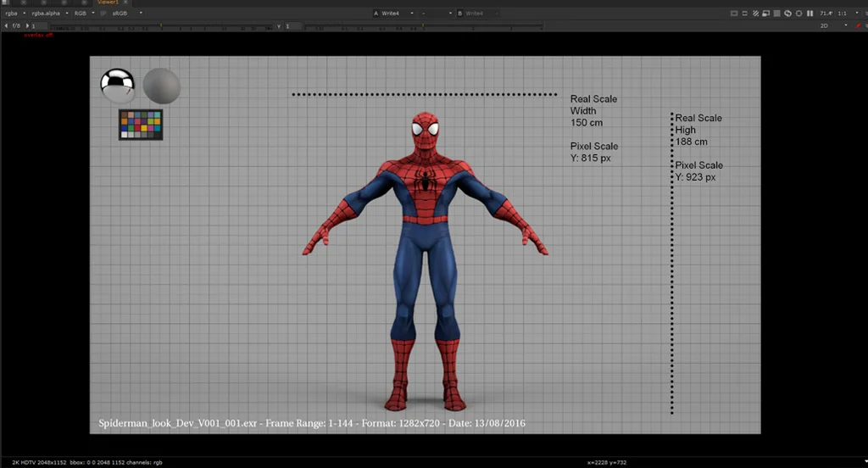Click the 'bbox: 0 0 2048 1152 channels: rgb' status text
Viewport: 868px width, 468px height.
click(116, 462)
